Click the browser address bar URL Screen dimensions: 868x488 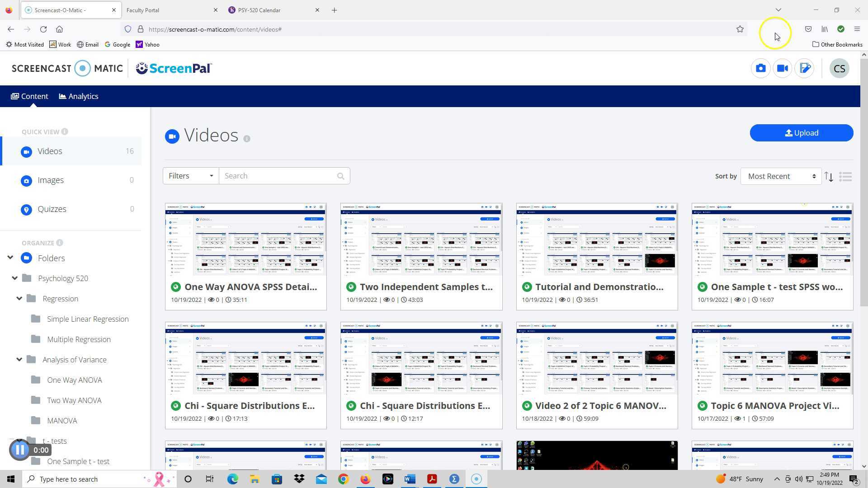[215, 29]
